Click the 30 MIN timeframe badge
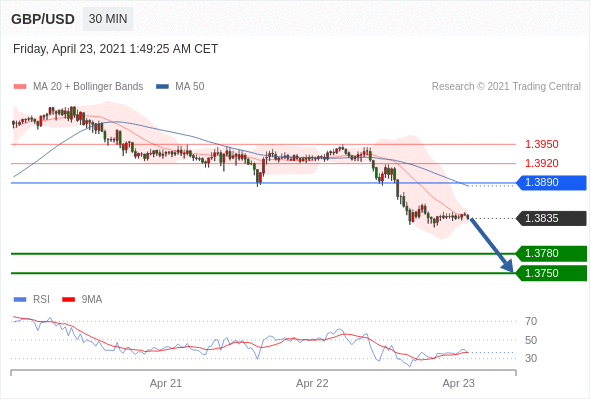Screen dimensions: 590x400 (x=108, y=19)
